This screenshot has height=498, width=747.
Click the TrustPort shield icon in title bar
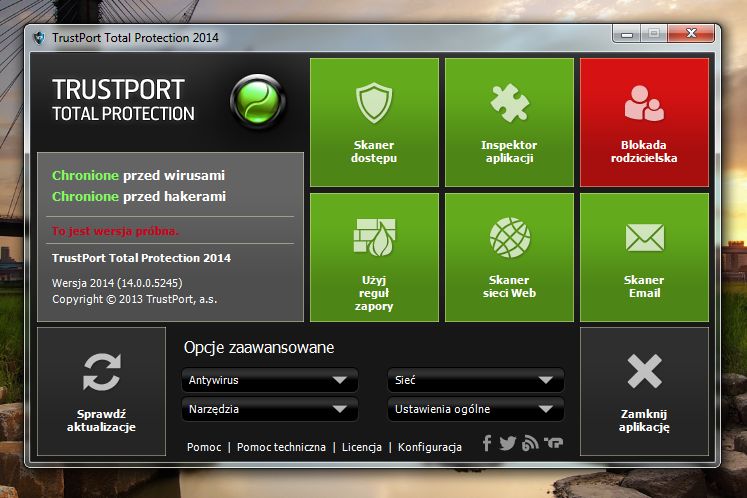tap(39, 38)
